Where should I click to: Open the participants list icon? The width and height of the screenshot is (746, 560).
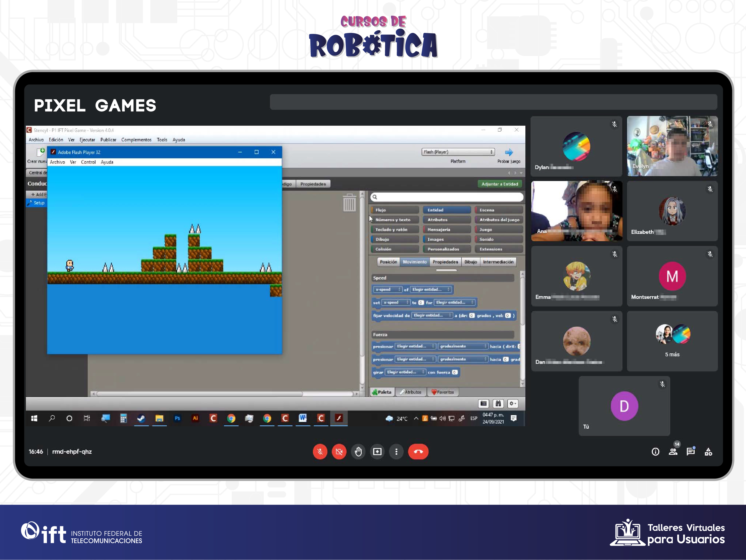[x=673, y=452]
